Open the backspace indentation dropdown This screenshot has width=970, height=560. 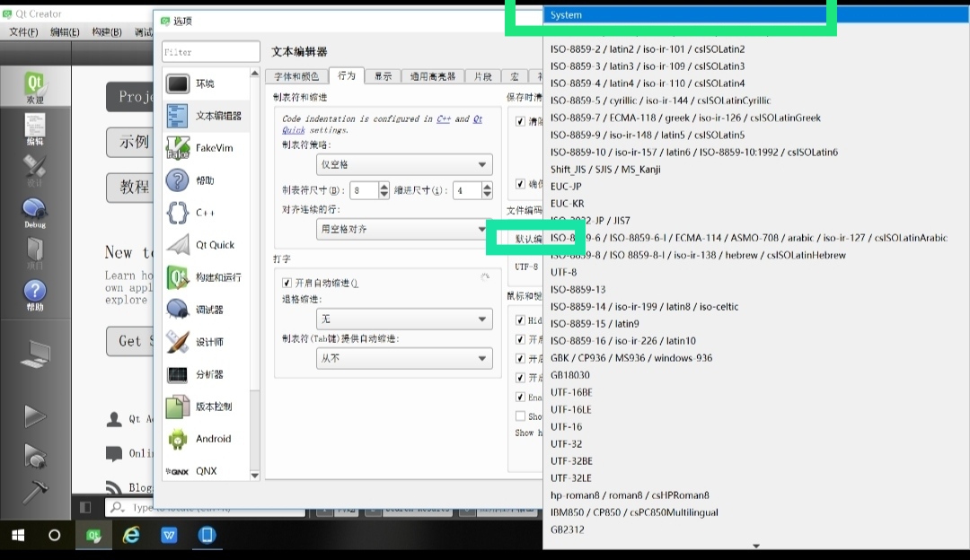(x=404, y=319)
